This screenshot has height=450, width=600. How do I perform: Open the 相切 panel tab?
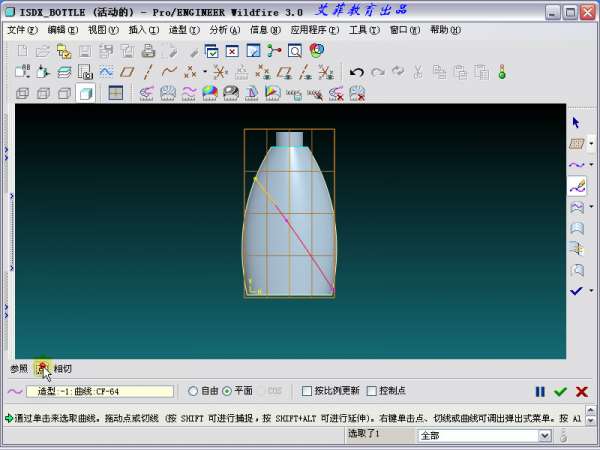point(63,369)
